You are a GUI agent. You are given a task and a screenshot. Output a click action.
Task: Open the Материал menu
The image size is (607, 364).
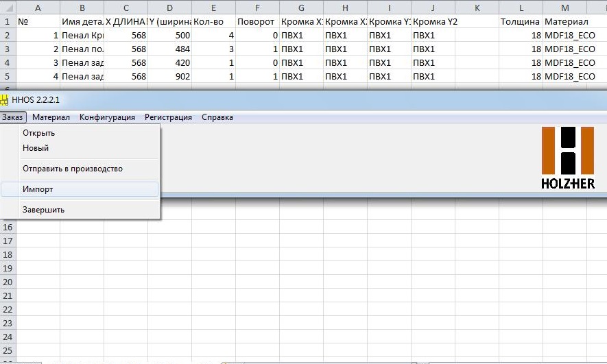click(x=51, y=117)
